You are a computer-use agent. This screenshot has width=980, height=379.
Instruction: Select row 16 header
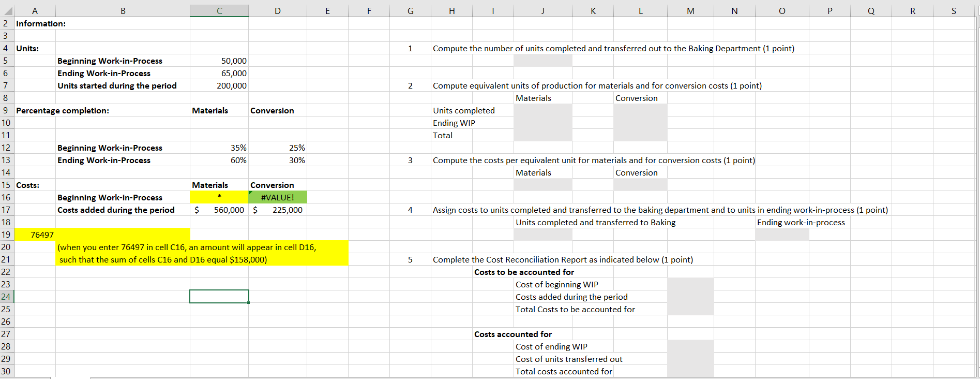coord(7,197)
